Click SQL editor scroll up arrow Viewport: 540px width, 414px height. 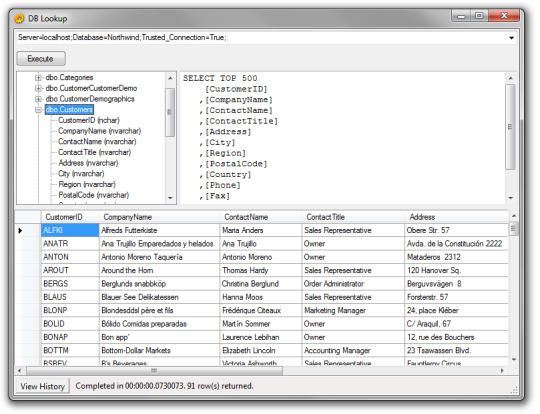pos(510,79)
